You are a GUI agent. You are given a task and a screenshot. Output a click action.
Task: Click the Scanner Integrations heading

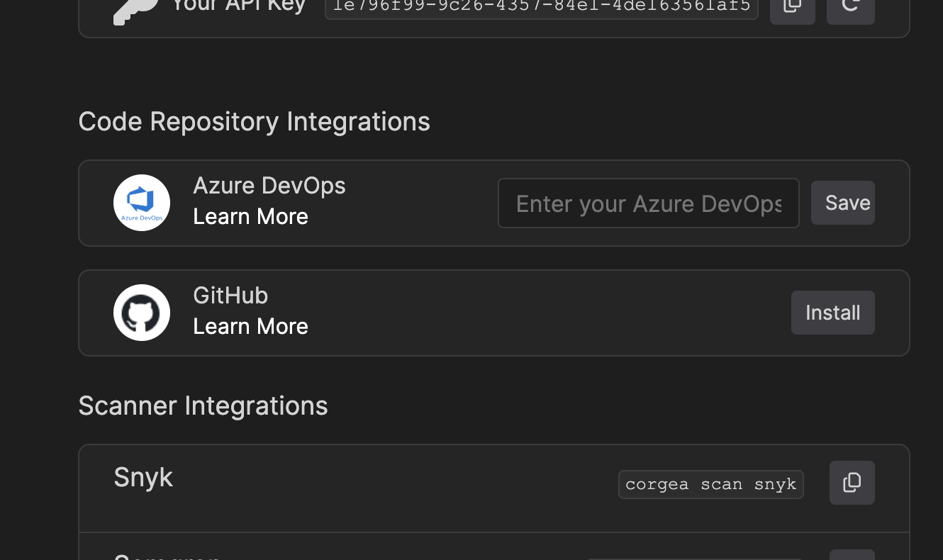(203, 406)
